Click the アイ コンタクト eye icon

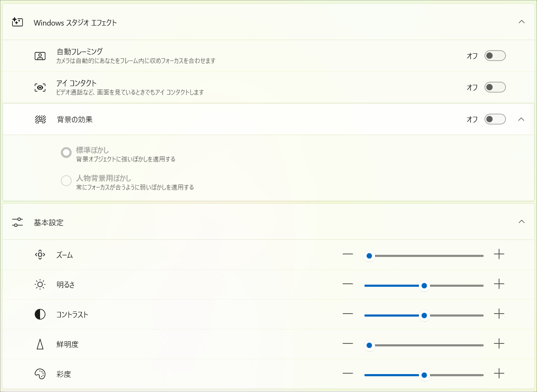point(40,87)
